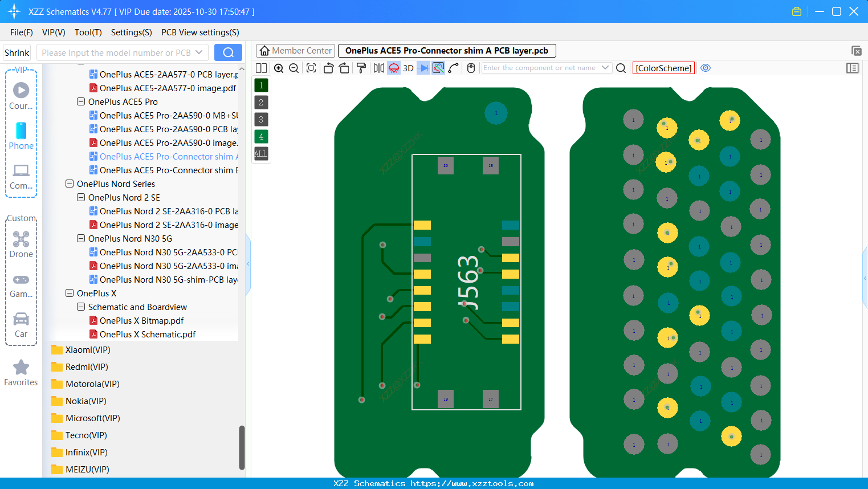Select the Zoom In tool
The width and height of the screenshot is (868, 489).
[x=279, y=68]
